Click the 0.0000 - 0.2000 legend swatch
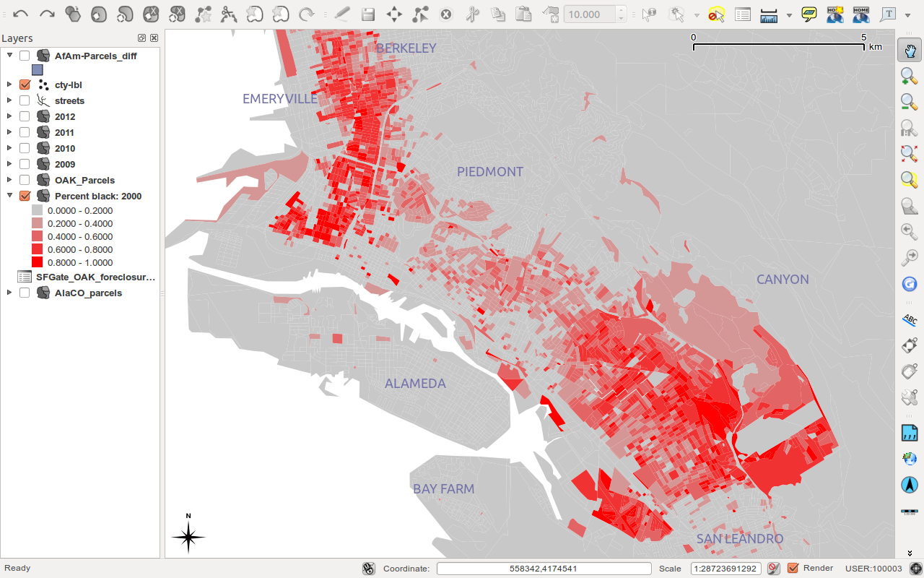 tap(37, 210)
